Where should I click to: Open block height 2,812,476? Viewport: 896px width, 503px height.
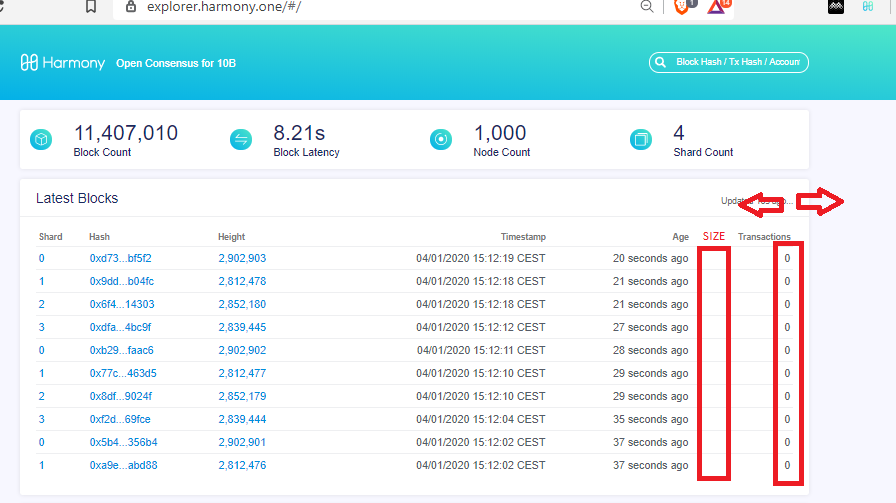pos(242,465)
